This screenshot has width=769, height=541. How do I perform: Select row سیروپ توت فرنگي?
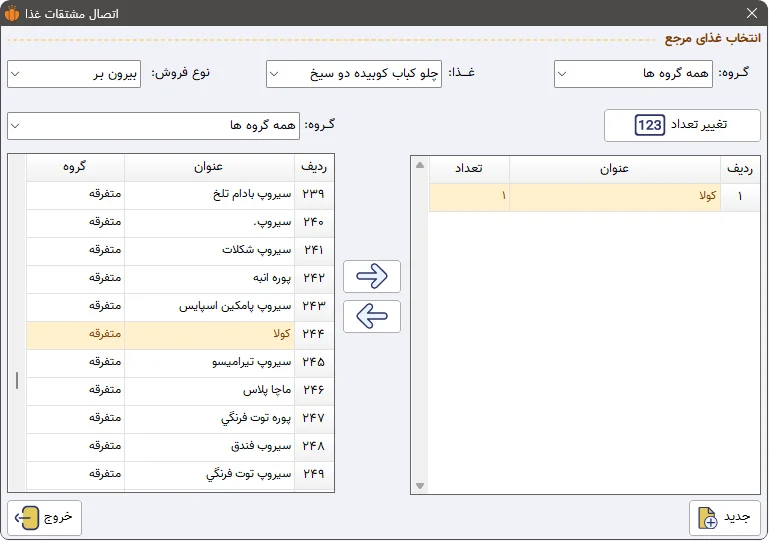[180, 474]
